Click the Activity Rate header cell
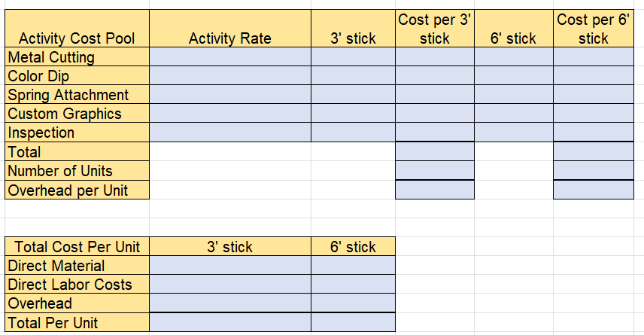Viewport: 644px width, 335px height. [230, 29]
